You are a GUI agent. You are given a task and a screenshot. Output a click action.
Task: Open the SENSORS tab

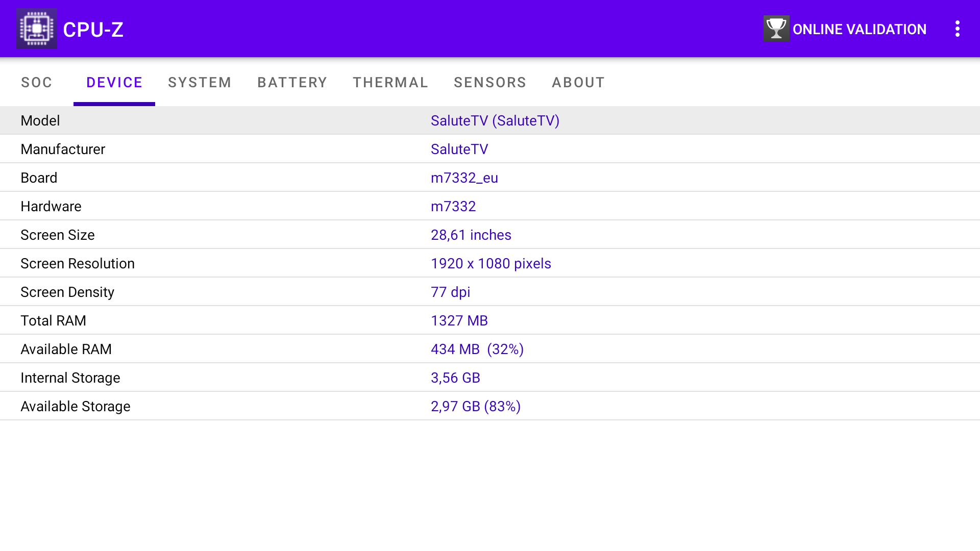(x=489, y=82)
